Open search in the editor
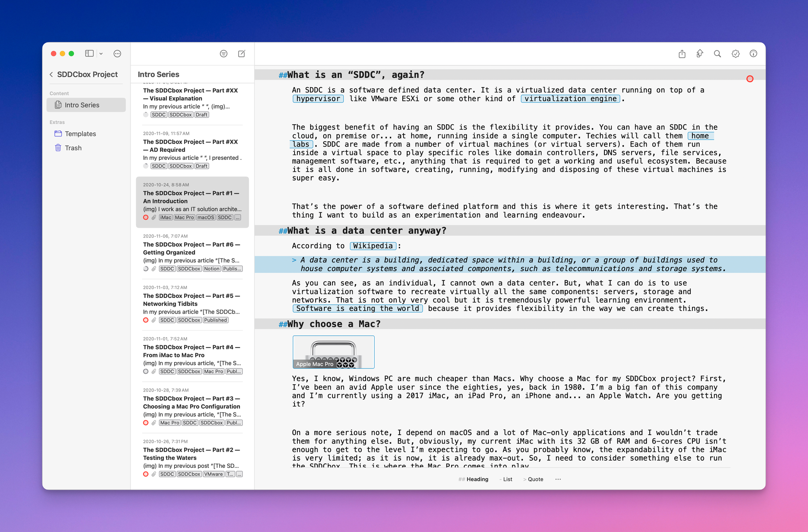808x532 pixels. (718, 54)
